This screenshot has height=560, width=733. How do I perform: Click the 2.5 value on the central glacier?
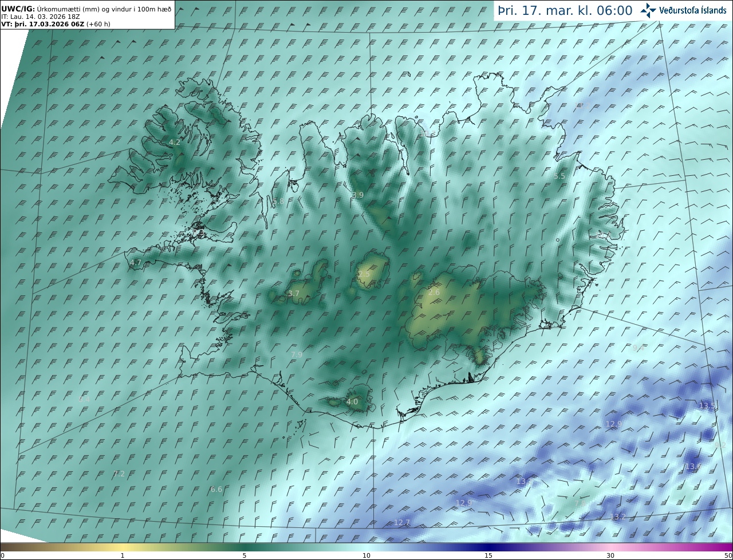click(364, 274)
